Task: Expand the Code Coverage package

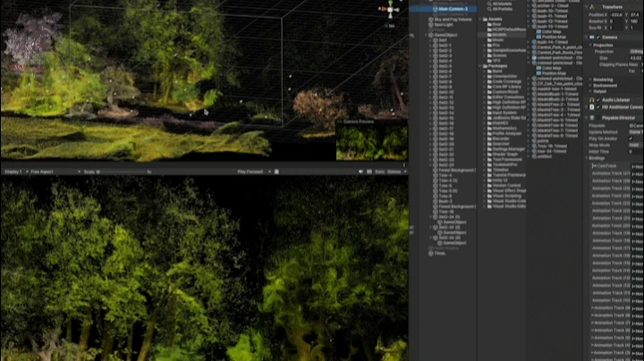Action: (485, 81)
